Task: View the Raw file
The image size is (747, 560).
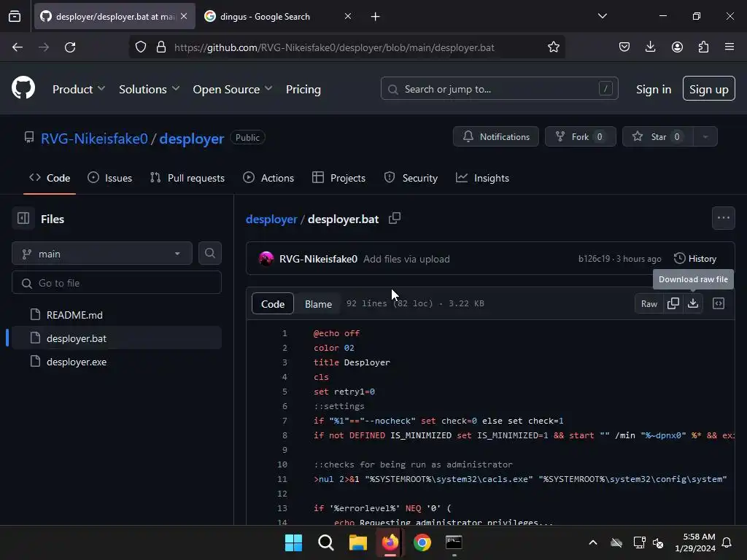Action: 649,303
